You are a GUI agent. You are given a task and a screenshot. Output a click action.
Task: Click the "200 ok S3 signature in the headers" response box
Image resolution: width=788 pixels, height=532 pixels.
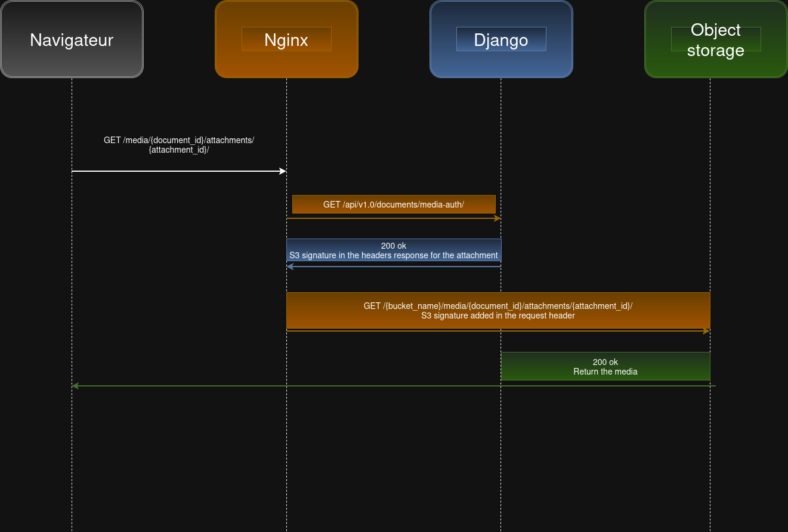tap(394, 250)
